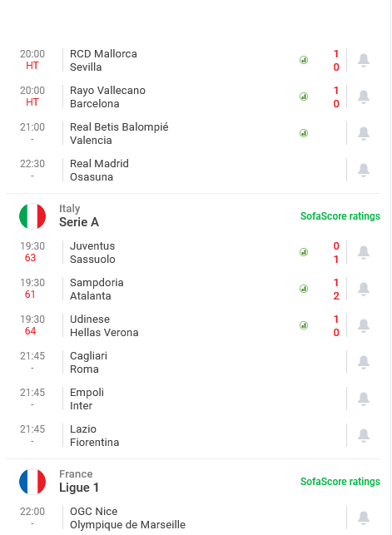
Task: Click statistics icon for Juventus vs Sassuolo
Action: pyautogui.click(x=304, y=252)
